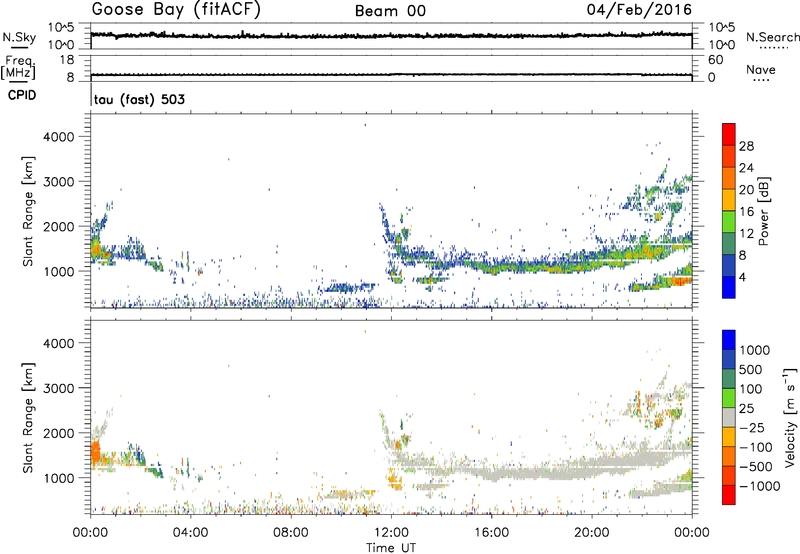Click the gray segment of velocity colorbar
The width and height of the screenshot is (800, 554).
729,417
